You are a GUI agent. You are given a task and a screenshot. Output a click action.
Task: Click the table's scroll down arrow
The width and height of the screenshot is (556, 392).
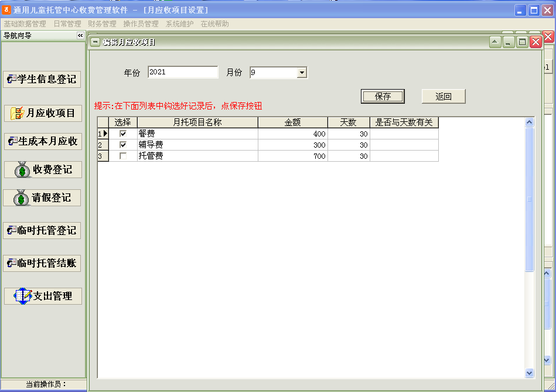(x=529, y=373)
